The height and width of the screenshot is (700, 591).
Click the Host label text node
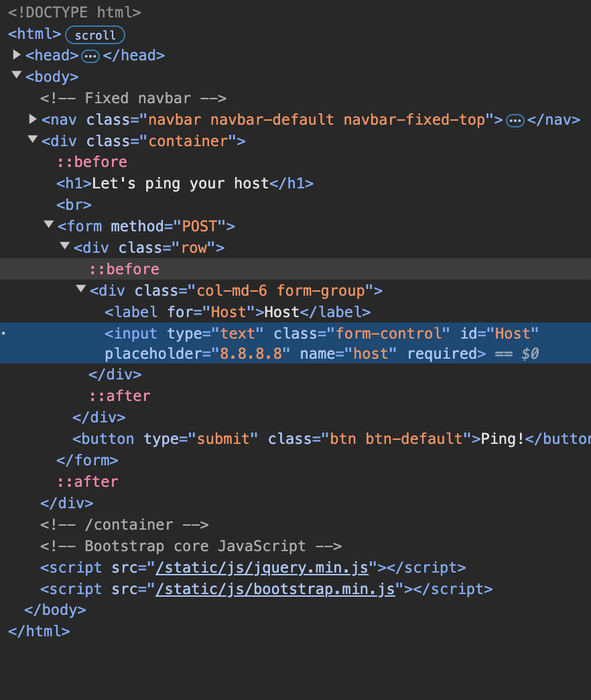[282, 312]
